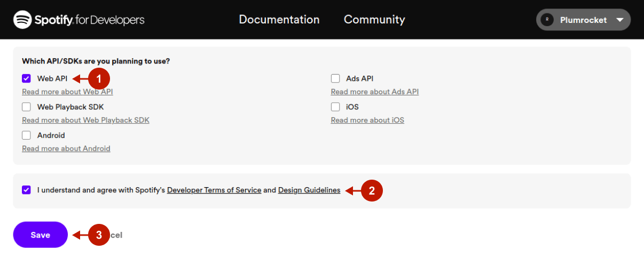
Task: Open Read more about Web API link
Action: (67, 92)
